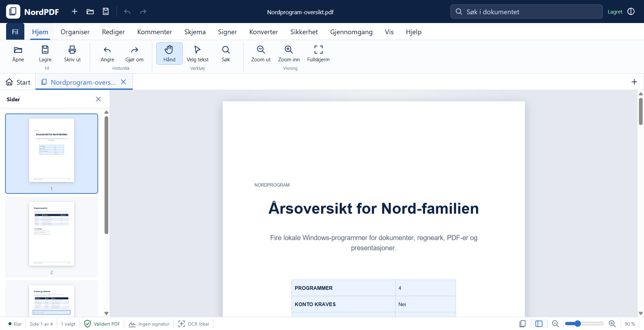Viewport: 644px width, 330px height.
Task: Close the Sider panel
Action: pos(98,99)
